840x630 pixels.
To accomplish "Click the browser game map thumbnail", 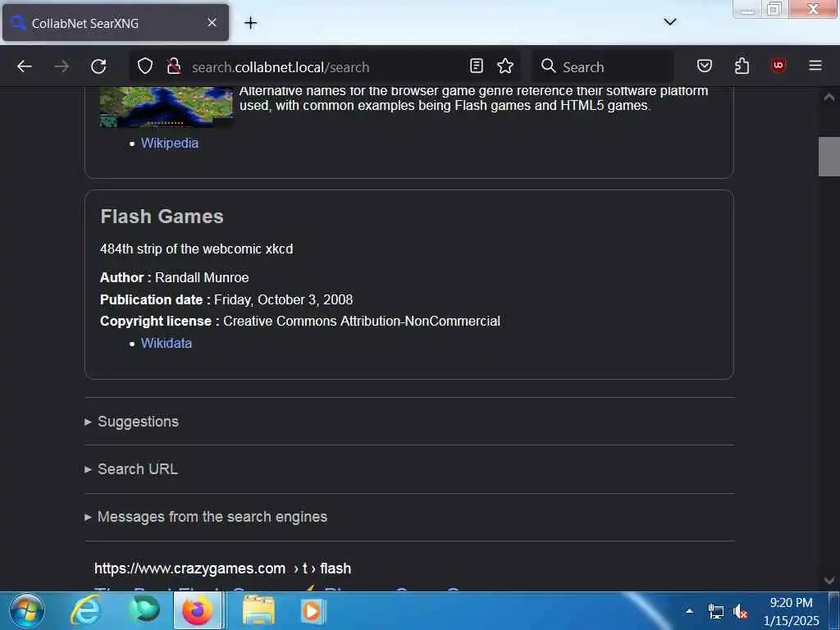I will (x=166, y=107).
